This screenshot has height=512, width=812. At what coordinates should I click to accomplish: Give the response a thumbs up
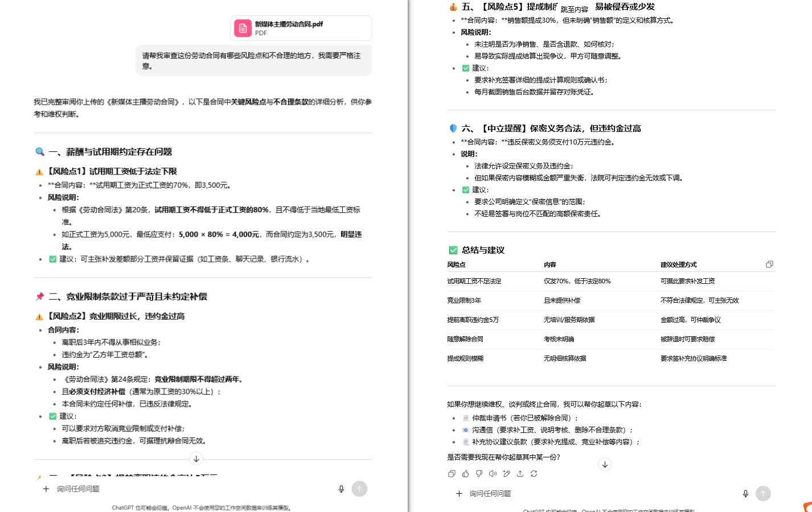(465, 473)
